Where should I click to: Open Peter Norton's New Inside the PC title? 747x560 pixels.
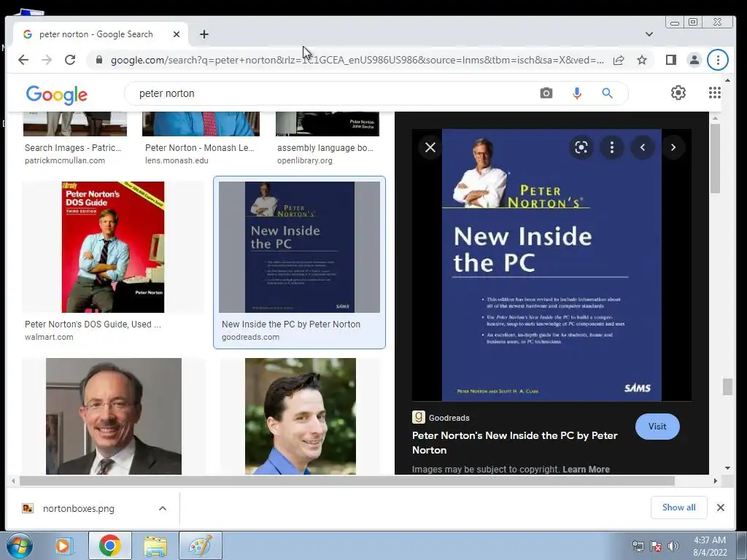(x=514, y=443)
